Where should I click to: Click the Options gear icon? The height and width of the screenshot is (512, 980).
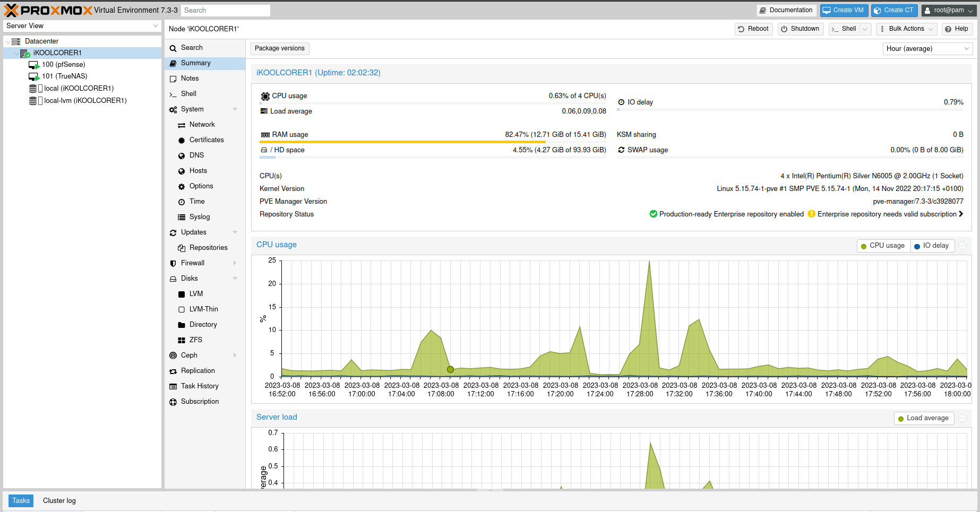[182, 187]
